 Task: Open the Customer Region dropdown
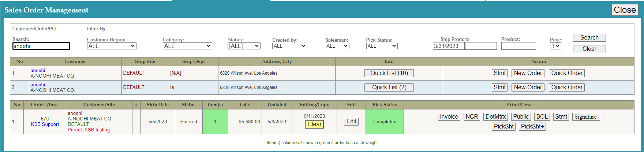(x=112, y=46)
